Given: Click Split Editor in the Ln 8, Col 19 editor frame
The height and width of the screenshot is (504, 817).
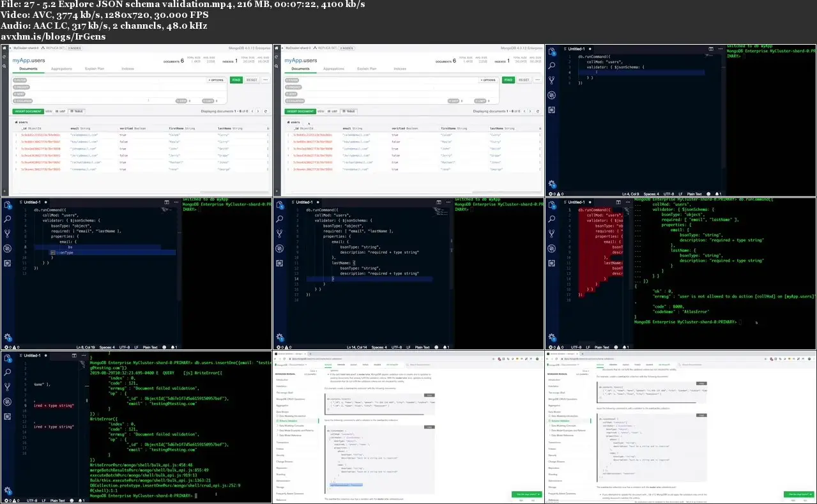Looking at the screenshot, I should [x=167, y=202].
